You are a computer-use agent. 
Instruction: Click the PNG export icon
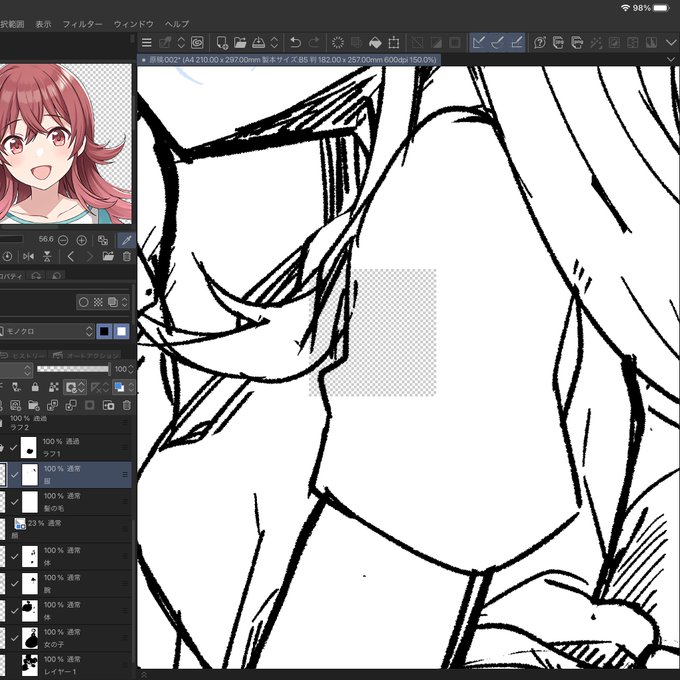point(577,42)
